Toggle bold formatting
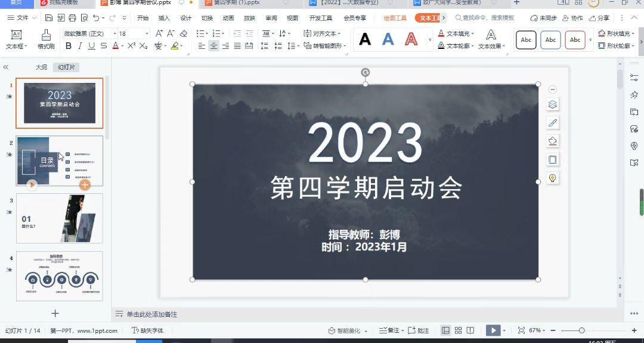This screenshot has height=343, width=644. click(x=69, y=46)
